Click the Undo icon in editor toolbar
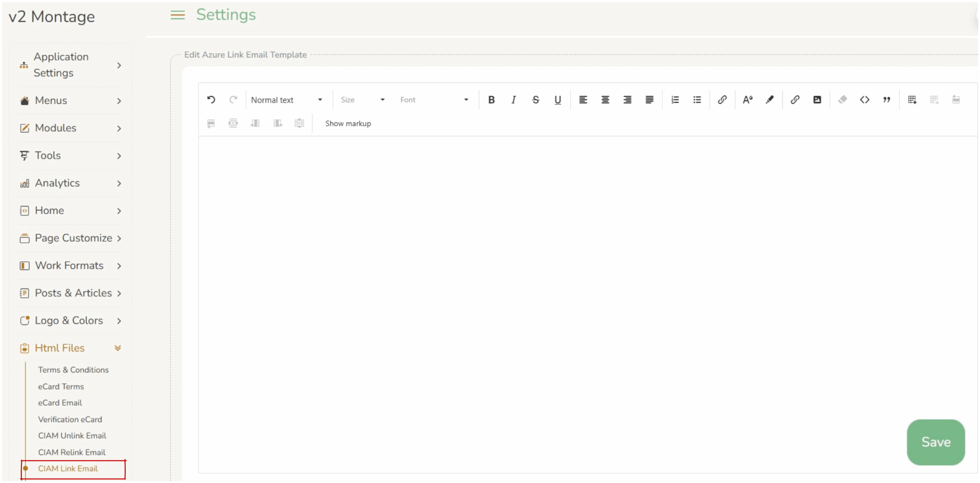980x483 pixels. point(211,100)
